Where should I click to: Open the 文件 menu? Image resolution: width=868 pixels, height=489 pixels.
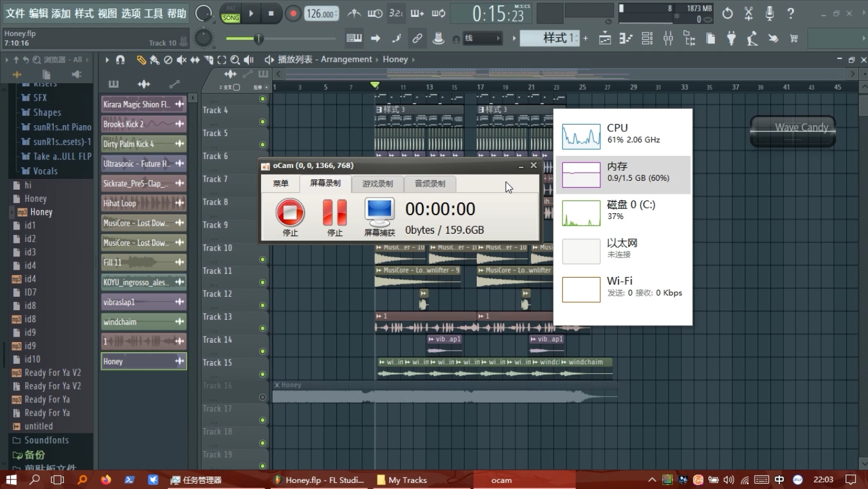tap(14, 13)
